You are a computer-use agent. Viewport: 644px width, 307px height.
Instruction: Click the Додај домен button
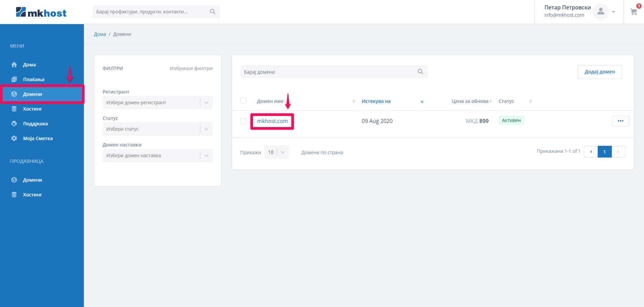[x=599, y=72]
